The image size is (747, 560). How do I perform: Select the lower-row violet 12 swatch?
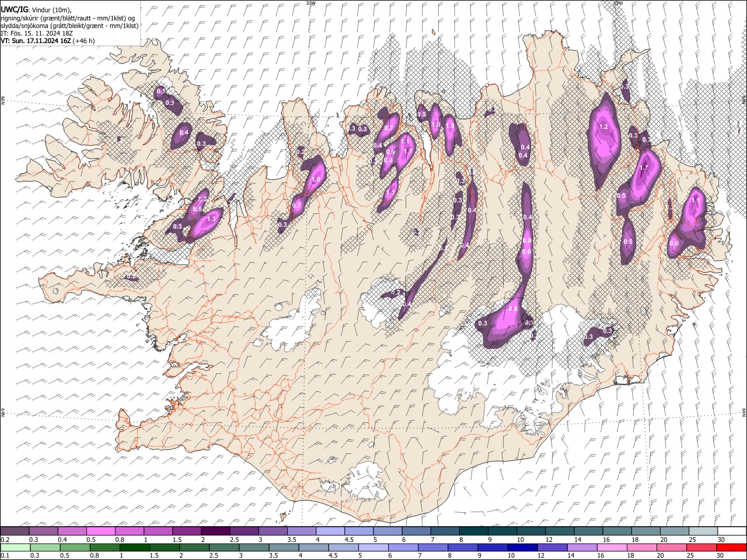coord(552,547)
